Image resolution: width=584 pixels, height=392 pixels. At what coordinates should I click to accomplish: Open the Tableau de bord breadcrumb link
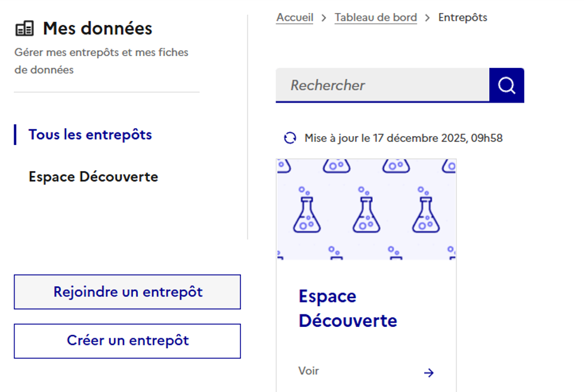(x=375, y=17)
